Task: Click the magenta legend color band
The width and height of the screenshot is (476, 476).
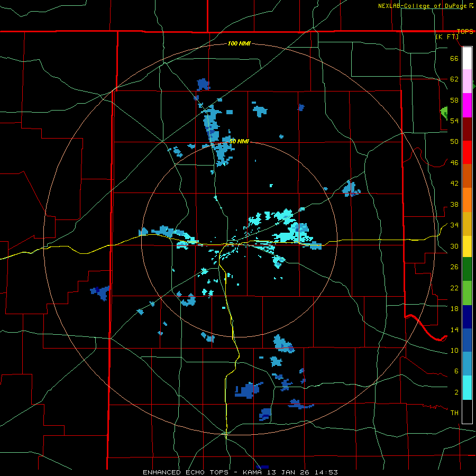Action: [467, 105]
